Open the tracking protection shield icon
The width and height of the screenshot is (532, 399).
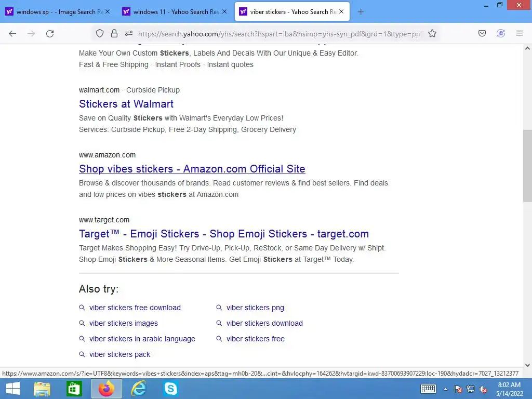click(99, 34)
